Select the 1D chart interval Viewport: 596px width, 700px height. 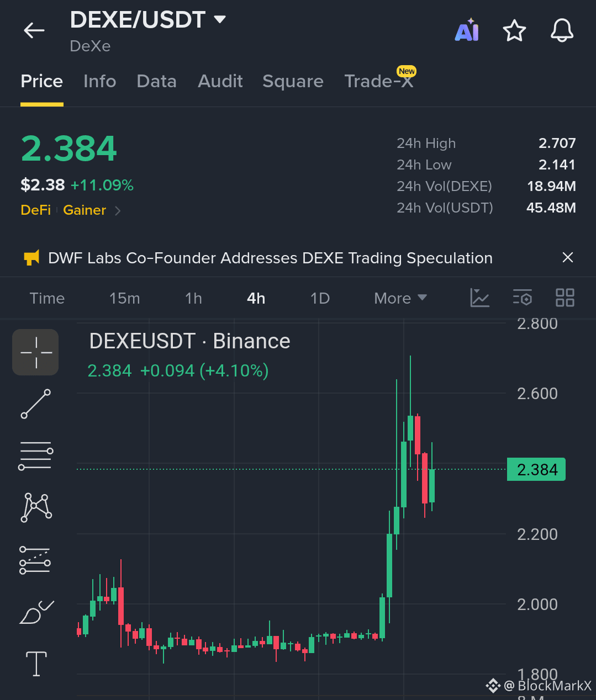(320, 299)
